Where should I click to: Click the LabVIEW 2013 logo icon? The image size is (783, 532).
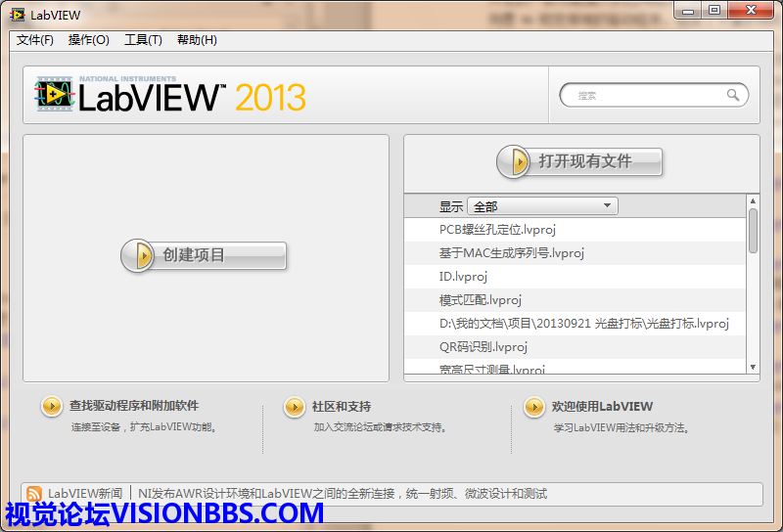(55, 95)
